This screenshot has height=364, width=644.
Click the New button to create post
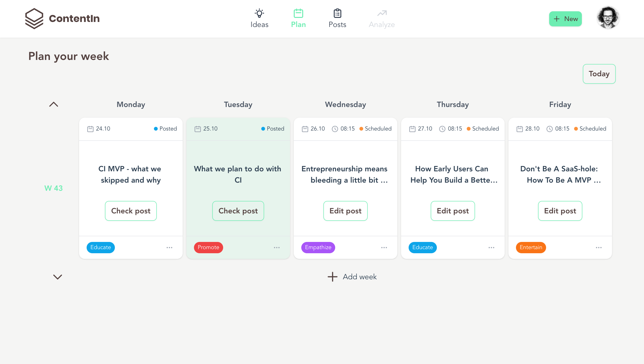coord(566,19)
